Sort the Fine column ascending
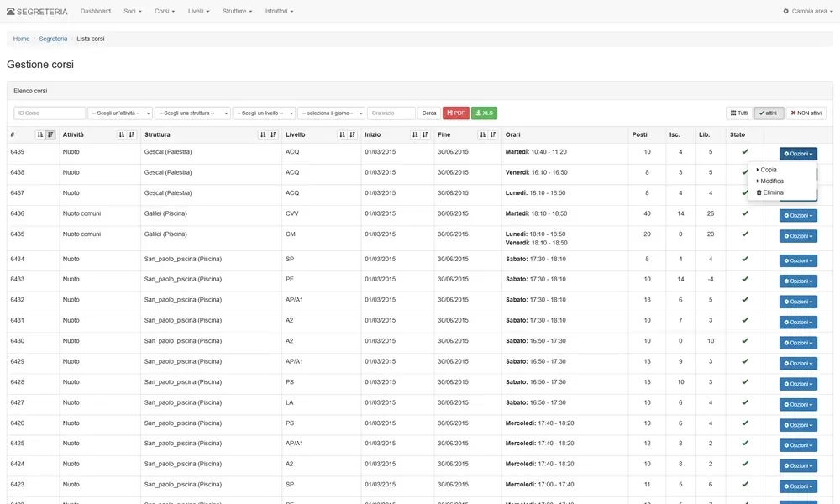Screen dimensions: 840x504 point(483,135)
